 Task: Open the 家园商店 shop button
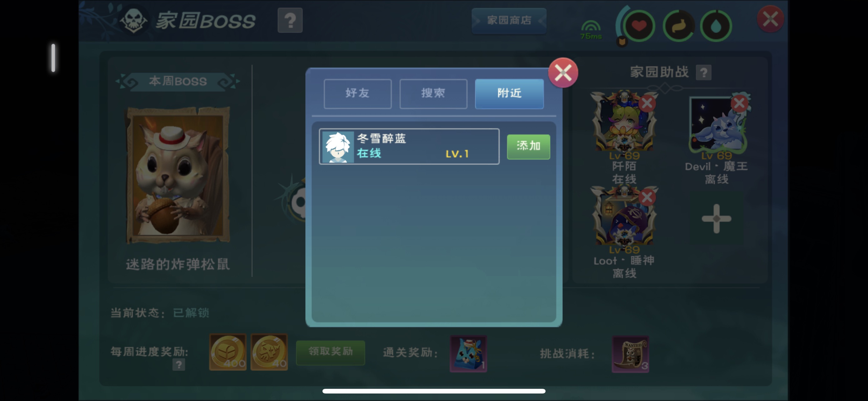coord(509,21)
